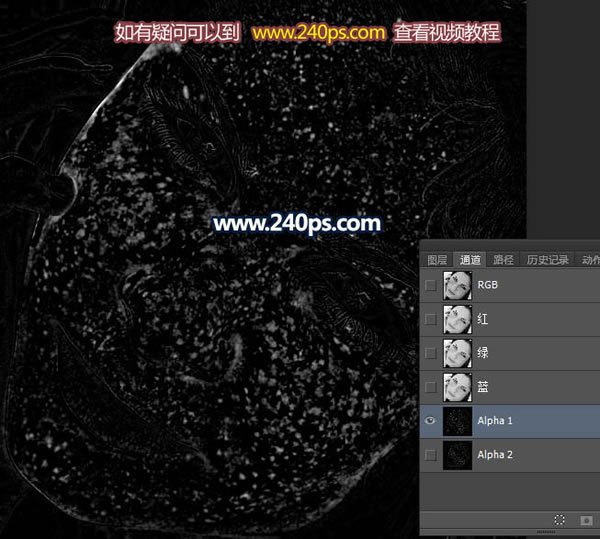Select the 红 channel name

[x=483, y=319]
